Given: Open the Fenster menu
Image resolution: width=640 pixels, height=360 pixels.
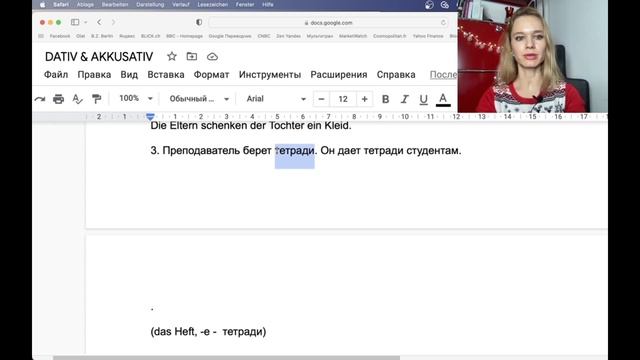Looking at the screenshot, I should click(245, 5).
